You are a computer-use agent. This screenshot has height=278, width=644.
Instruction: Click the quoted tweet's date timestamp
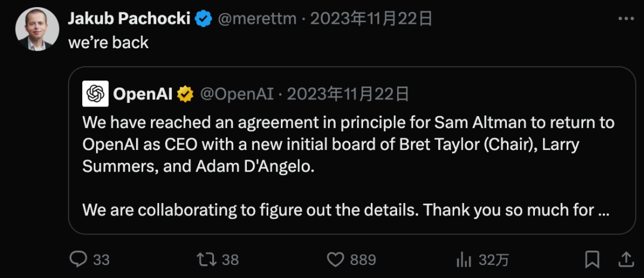coord(348,93)
